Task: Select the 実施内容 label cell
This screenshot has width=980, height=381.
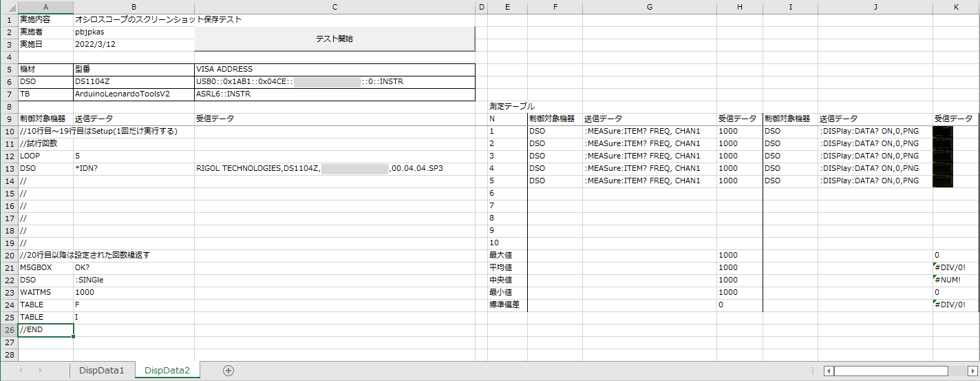Action: pyautogui.click(x=45, y=20)
